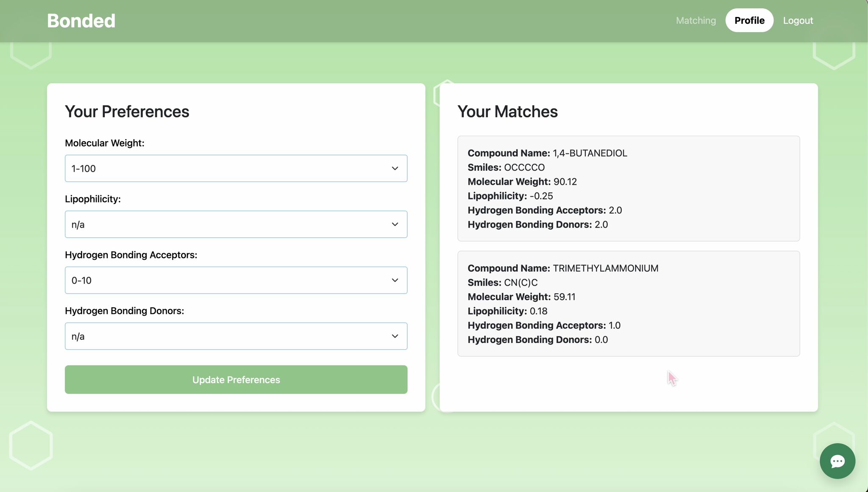
Task: Log out via the Logout link
Action: point(798,20)
